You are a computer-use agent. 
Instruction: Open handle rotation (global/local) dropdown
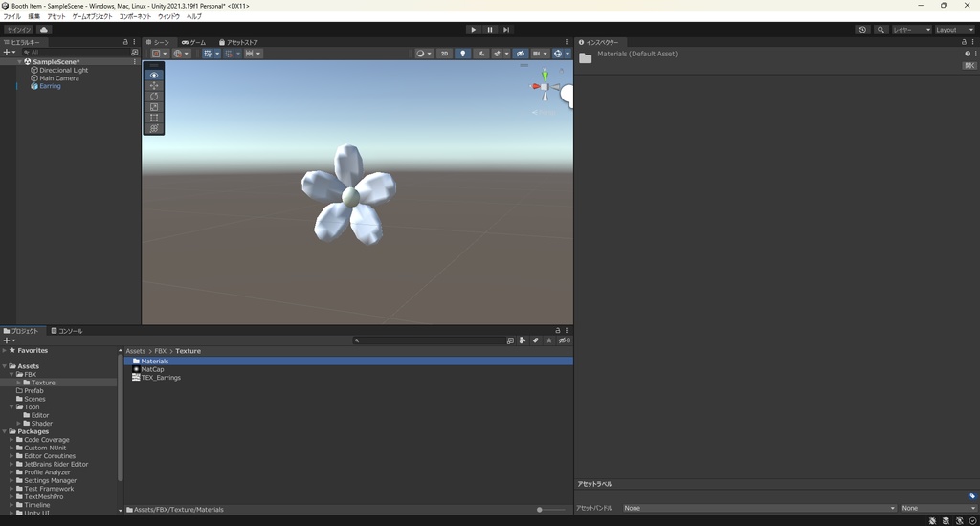click(x=181, y=54)
